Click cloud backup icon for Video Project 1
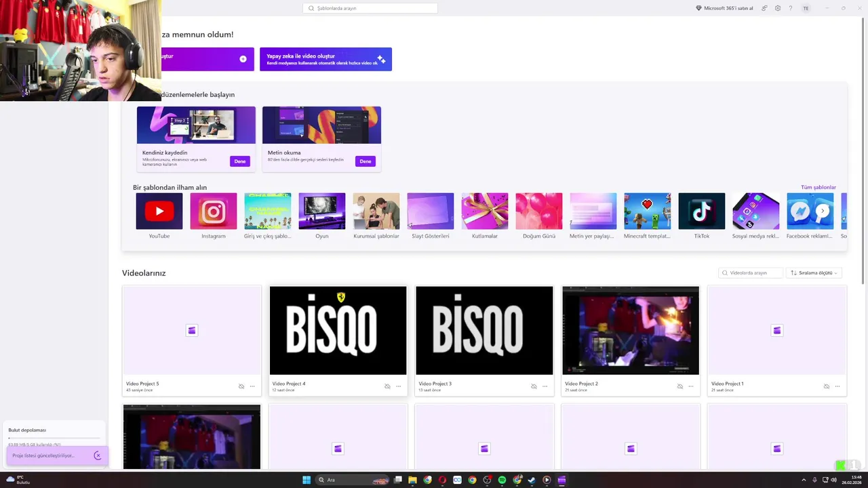Image resolution: width=868 pixels, height=488 pixels. (827, 386)
